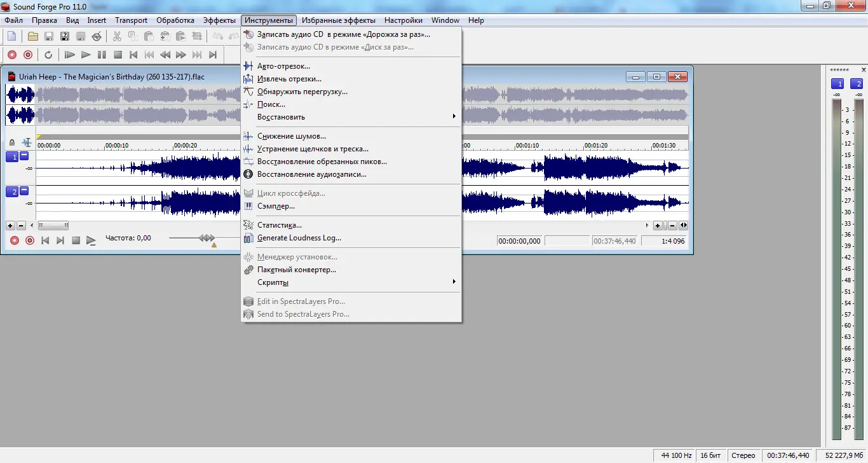Collapse channel 2 with its minus button
This screenshot has height=463, width=868.
click(x=25, y=191)
